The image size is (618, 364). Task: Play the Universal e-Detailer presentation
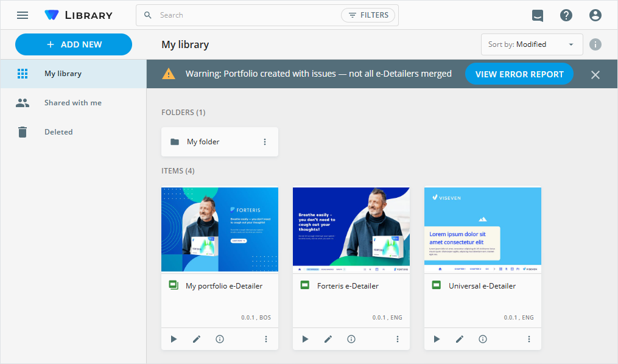pos(437,339)
